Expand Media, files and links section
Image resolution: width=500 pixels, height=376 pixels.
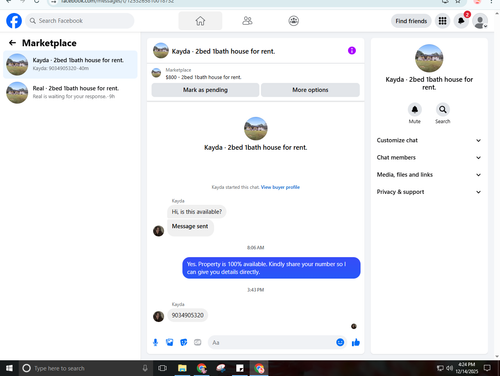[429, 175]
